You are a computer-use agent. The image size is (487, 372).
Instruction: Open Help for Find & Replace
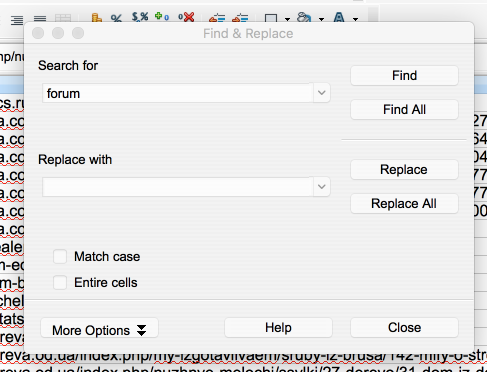(278, 327)
